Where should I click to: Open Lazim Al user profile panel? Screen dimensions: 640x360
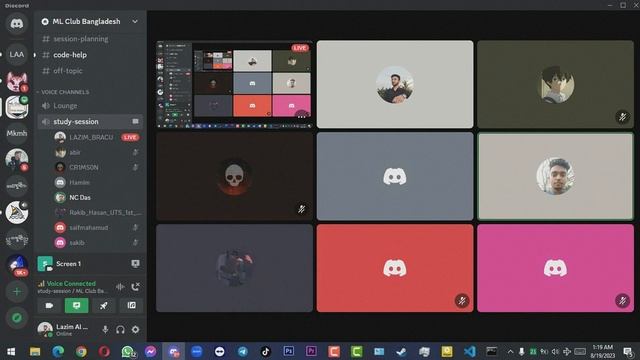pos(65,329)
